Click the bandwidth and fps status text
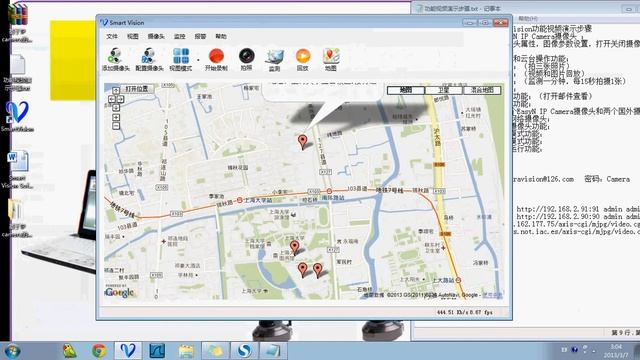This screenshot has height=360, width=640. (464, 312)
